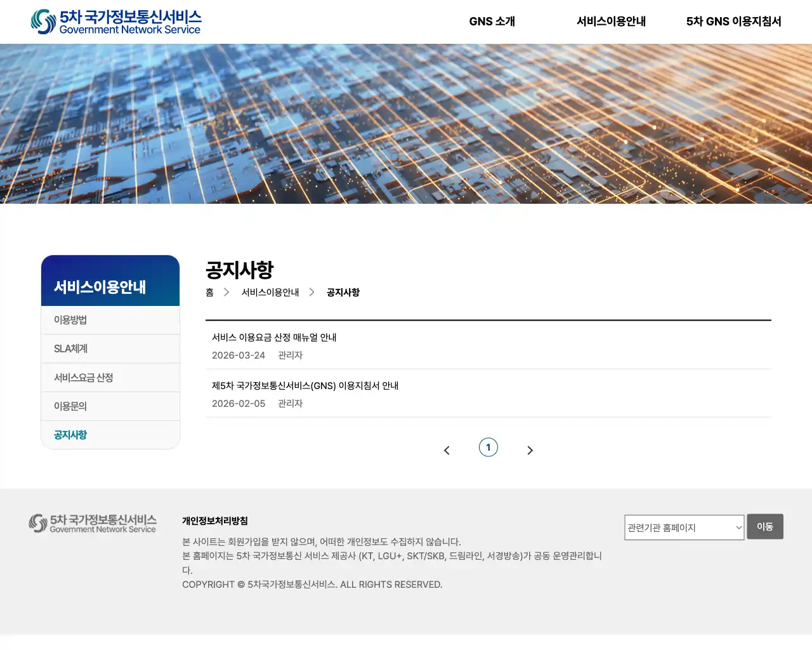The width and height of the screenshot is (812, 650).
Task: Open the GNS 이용지침서 안내 notice
Action: point(306,385)
